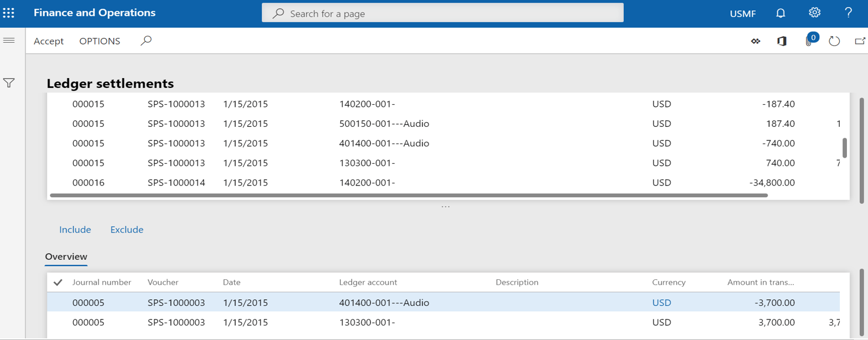Viewport: 868px width, 340px height.
Task: Click the notifications bell icon
Action: coord(780,13)
